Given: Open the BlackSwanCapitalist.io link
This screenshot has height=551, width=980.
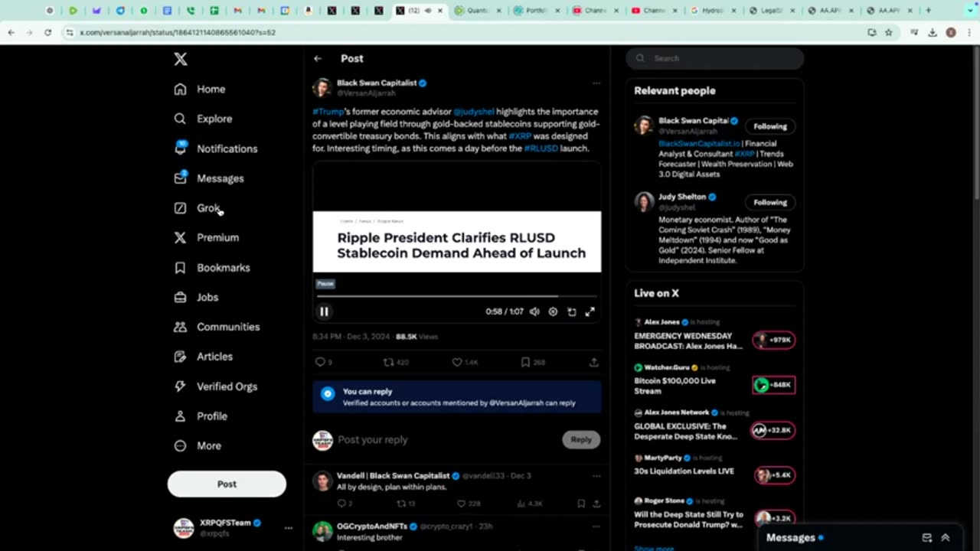Looking at the screenshot, I should [x=699, y=143].
